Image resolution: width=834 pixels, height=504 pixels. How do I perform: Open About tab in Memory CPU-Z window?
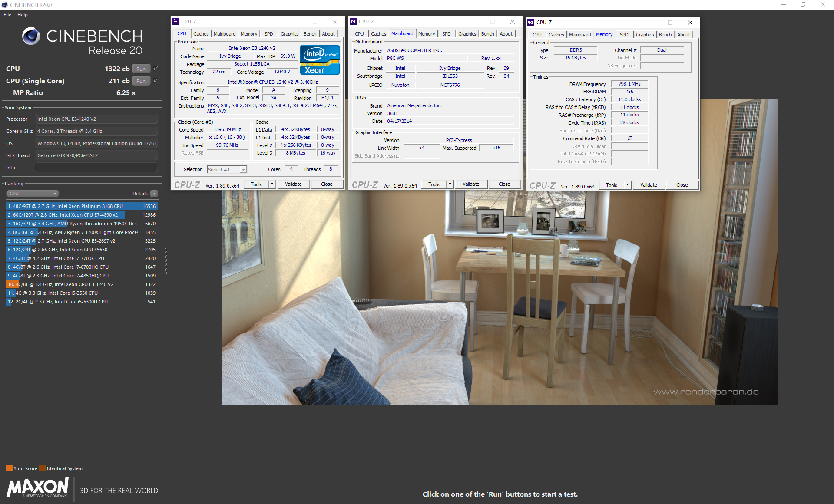click(683, 35)
